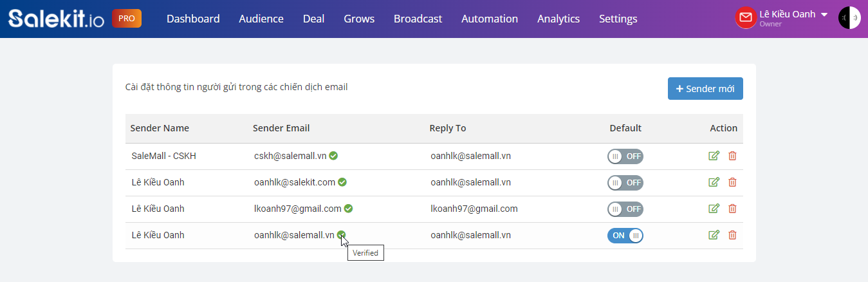Click edit icon for oanhlk@salemall.vn sender
Viewport: 868px width, 282px height.
tap(714, 235)
